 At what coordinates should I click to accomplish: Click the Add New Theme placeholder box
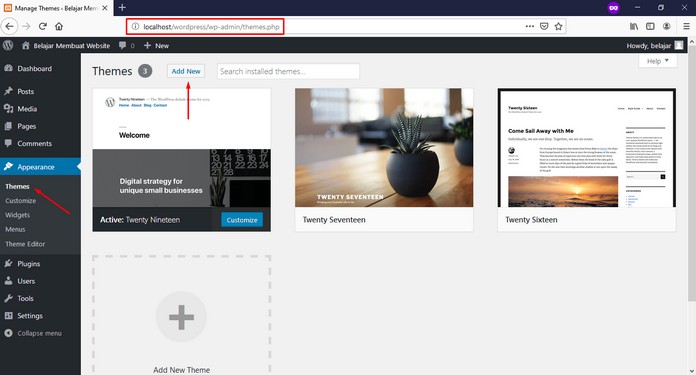(182, 315)
